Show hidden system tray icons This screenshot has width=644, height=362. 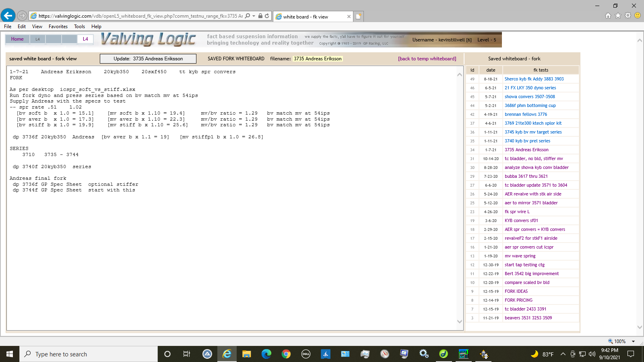point(563,354)
